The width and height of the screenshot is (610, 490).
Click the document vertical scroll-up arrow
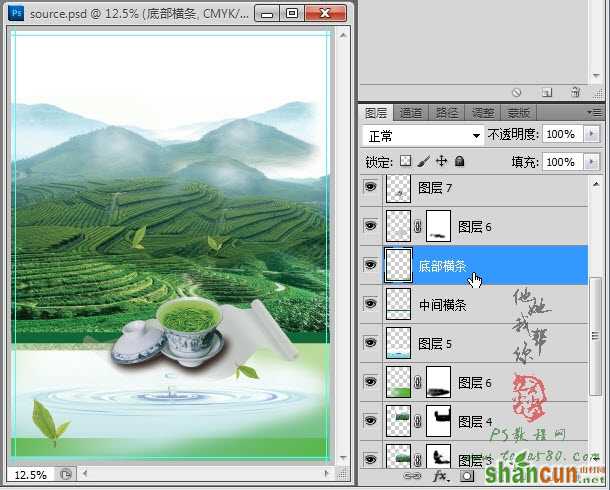[343, 35]
